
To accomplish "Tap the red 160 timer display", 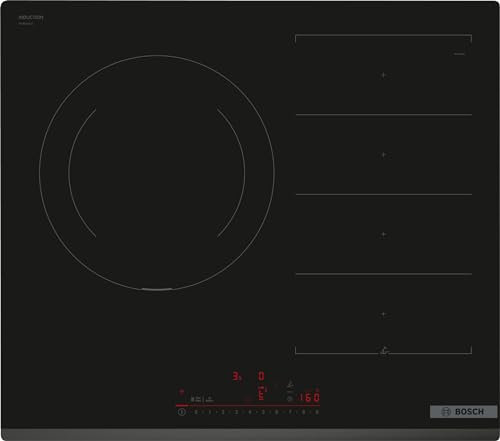I will tap(310, 397).
